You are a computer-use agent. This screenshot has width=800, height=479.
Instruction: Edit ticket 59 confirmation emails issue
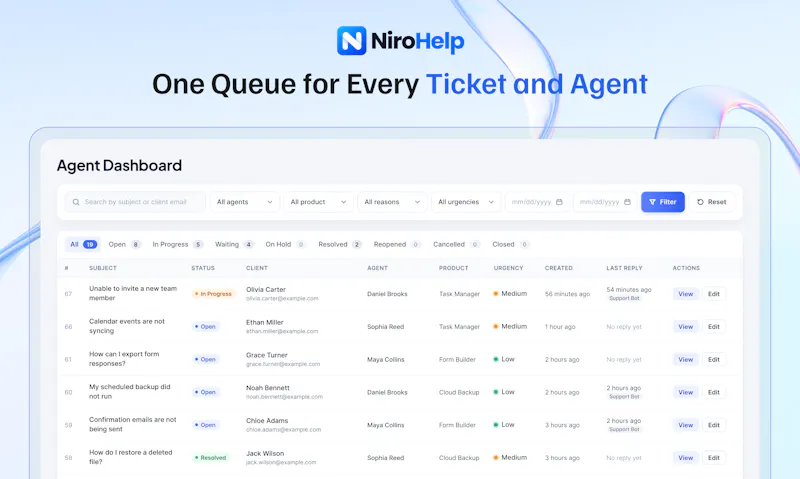714,425
